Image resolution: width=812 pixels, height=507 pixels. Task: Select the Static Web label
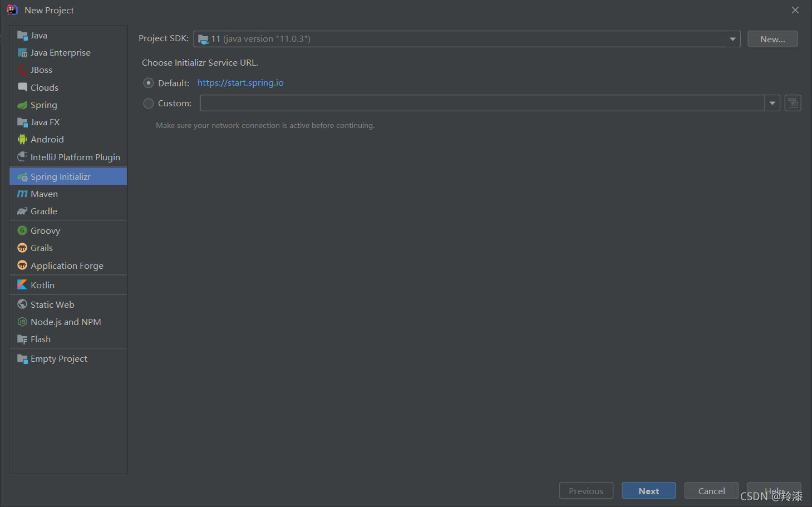click(x=53, y=305)
